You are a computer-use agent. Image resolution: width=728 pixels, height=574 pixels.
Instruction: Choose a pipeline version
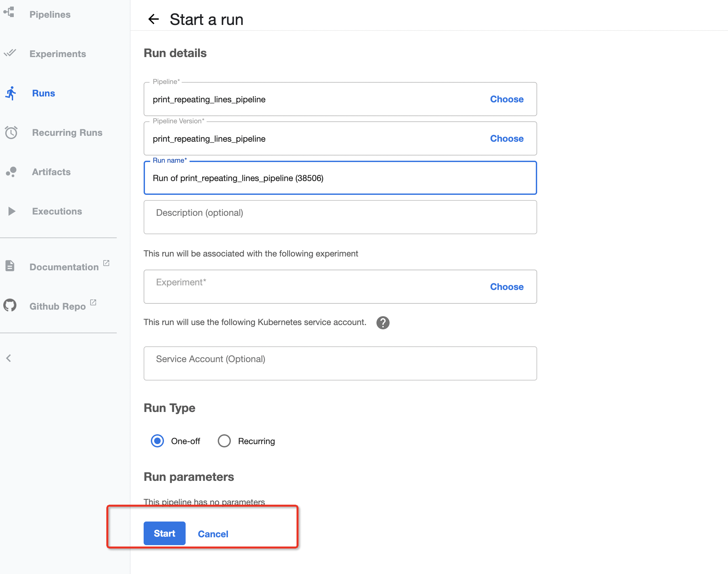click(x=506, y=138)
